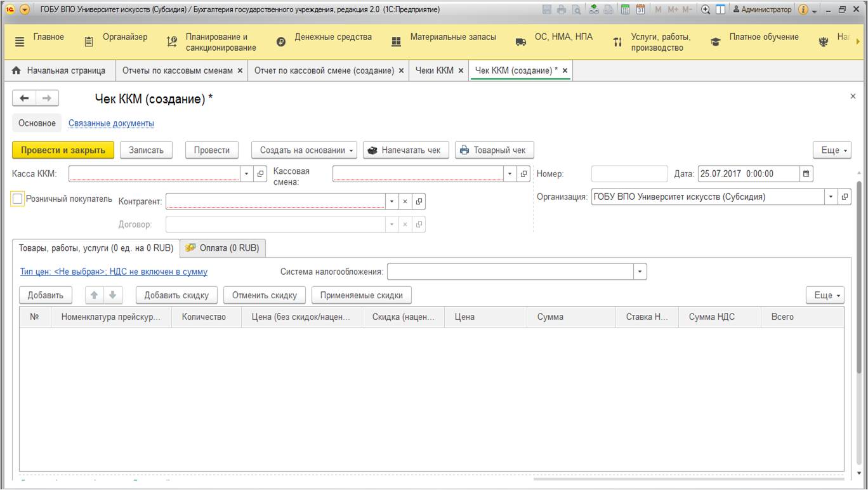Expand the Организация dropdown arrow

pos(832,197)
